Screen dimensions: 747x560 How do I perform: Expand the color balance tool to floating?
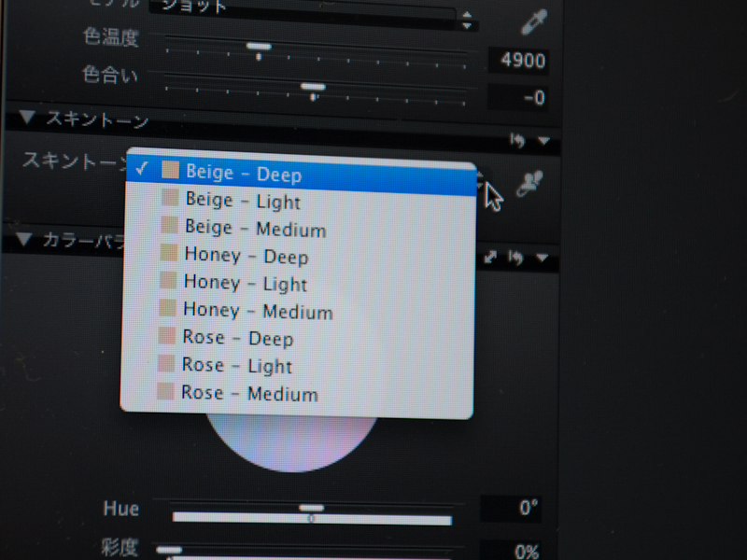tap(490, 258)
